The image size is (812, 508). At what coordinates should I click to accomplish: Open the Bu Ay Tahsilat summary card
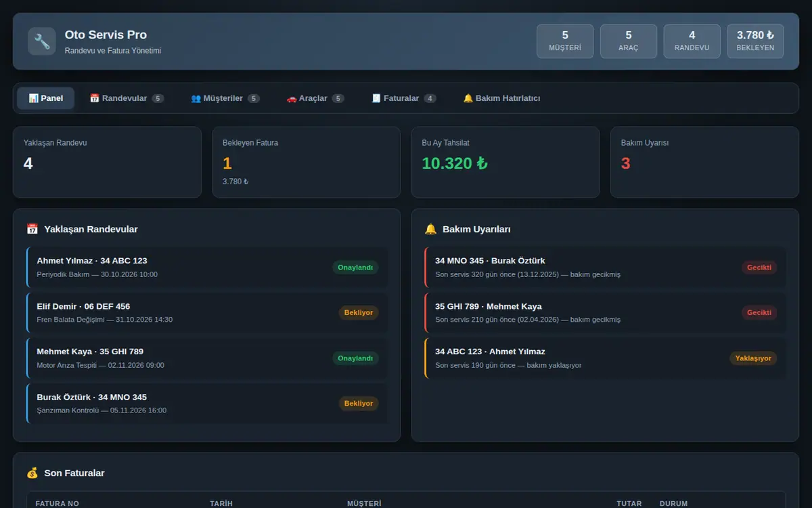[505, 163]
